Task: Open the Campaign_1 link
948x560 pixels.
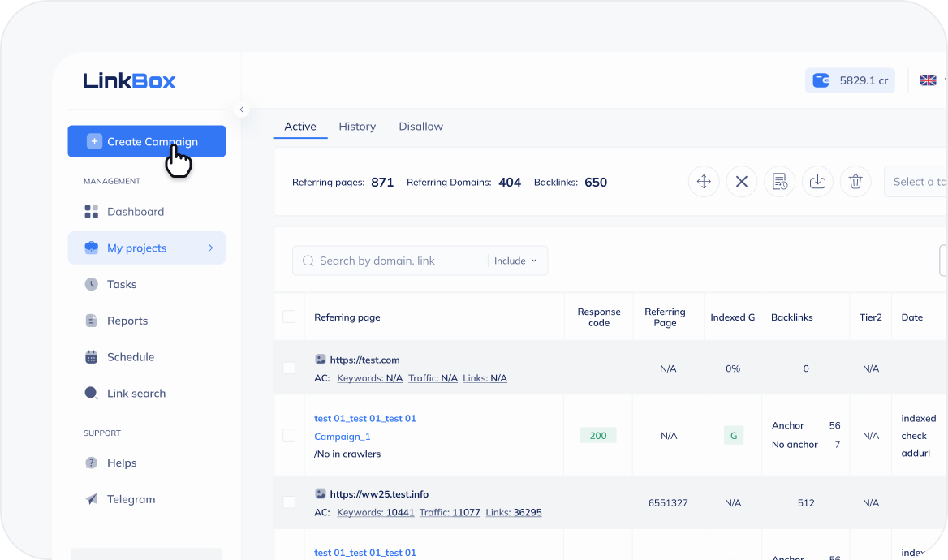Action: click(343, 437)
